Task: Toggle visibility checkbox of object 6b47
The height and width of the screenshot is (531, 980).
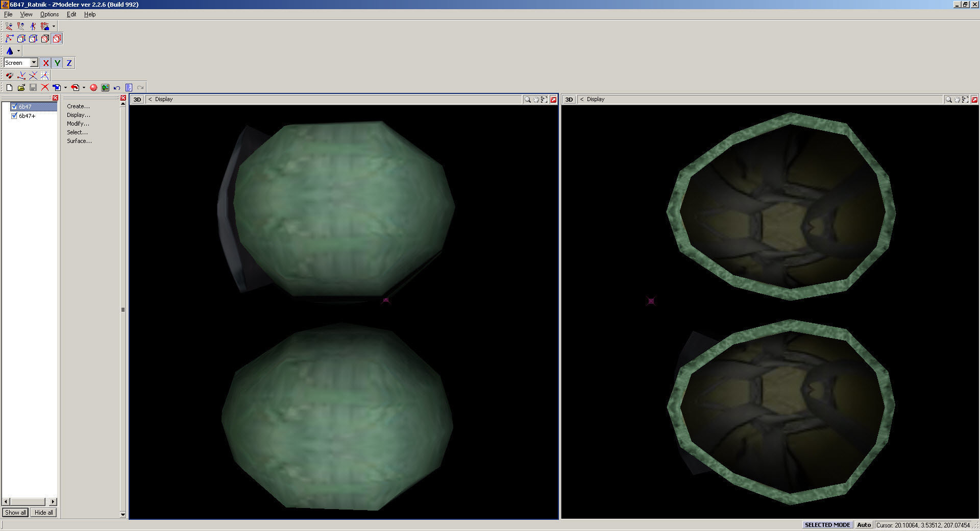Action: click(x=14, y=107)
